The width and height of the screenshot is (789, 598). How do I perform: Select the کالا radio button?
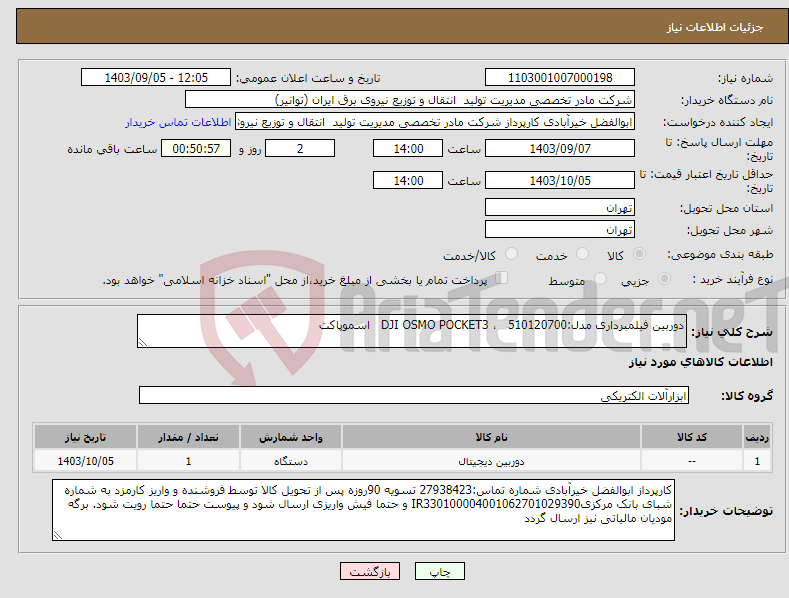639,254
